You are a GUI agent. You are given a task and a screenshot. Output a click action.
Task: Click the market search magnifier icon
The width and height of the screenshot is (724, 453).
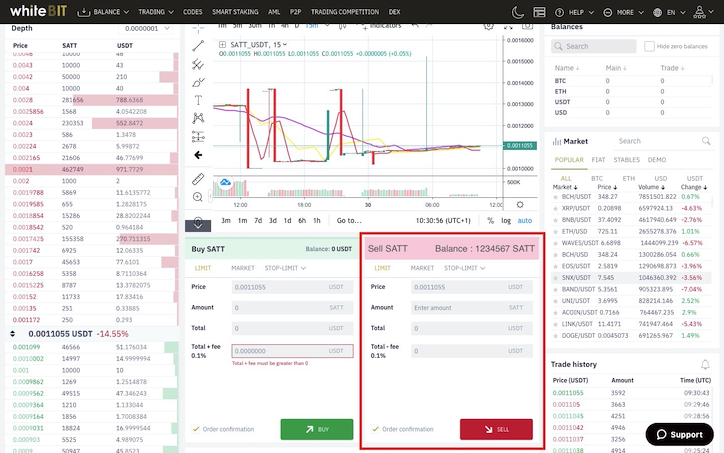(x=706, y=141)
